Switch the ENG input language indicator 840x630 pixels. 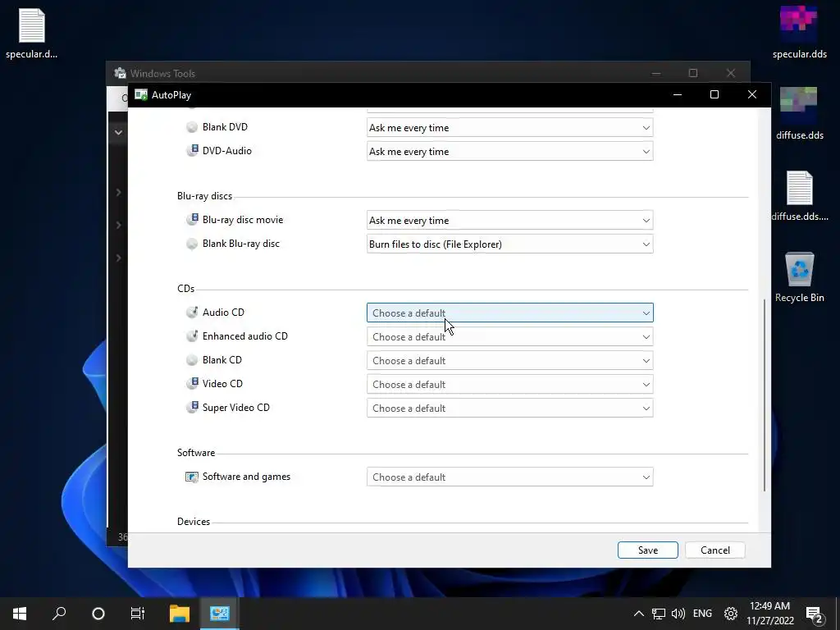click(x=702, y=614)
